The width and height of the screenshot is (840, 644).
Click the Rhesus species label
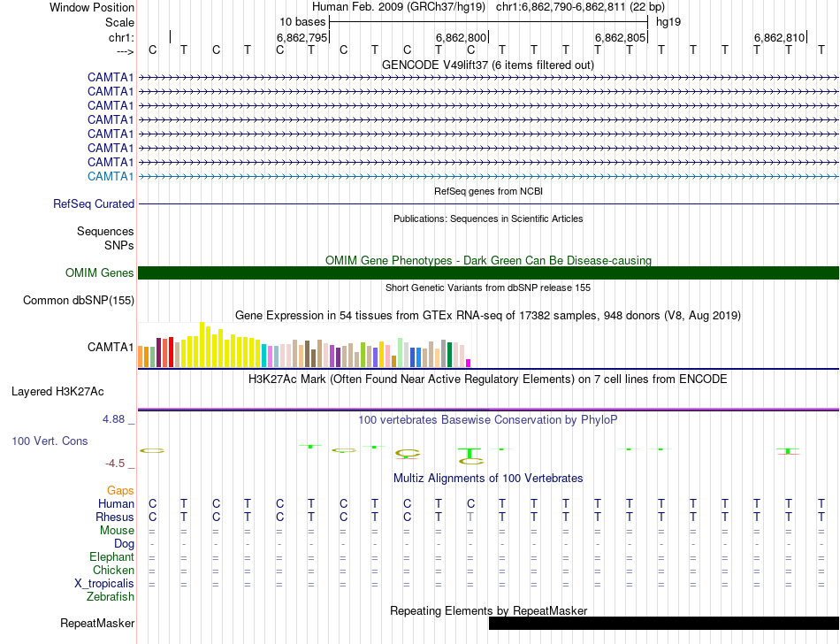(115, 517)
